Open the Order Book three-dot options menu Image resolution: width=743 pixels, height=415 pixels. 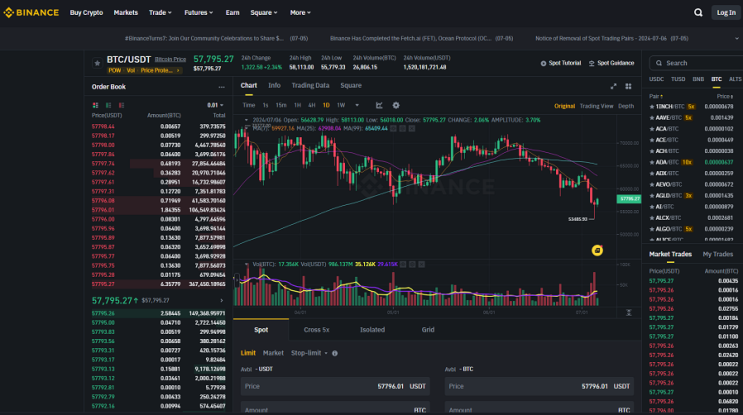click(x=221, y=87)
